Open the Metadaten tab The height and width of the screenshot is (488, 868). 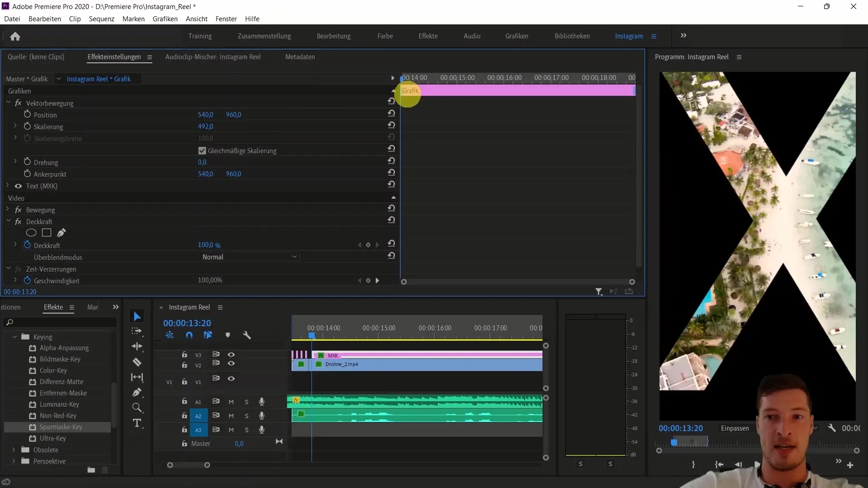click(x=300, y=56)
